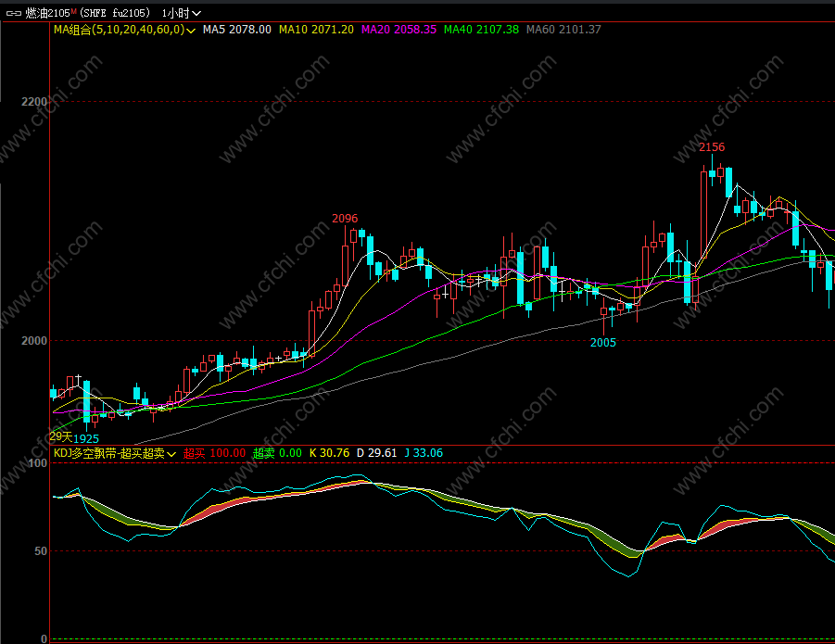
Task: Click the (SHFE fu2105) contract code
Action: point(115,13)
